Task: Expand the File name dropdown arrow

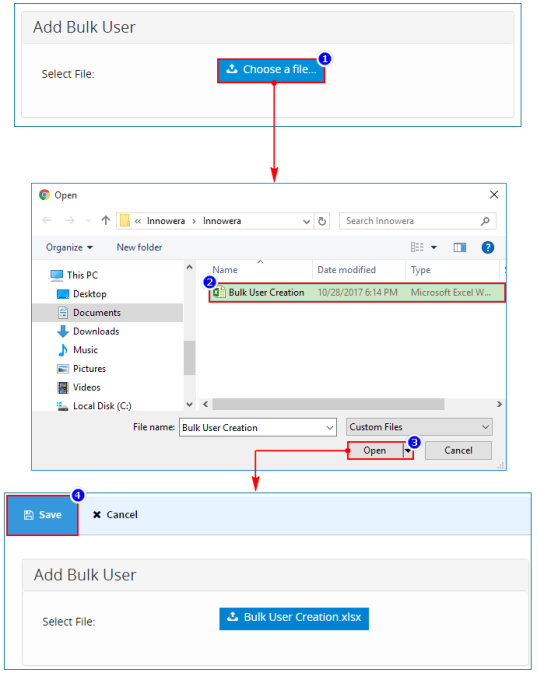Action: click(x=330, y=428)
